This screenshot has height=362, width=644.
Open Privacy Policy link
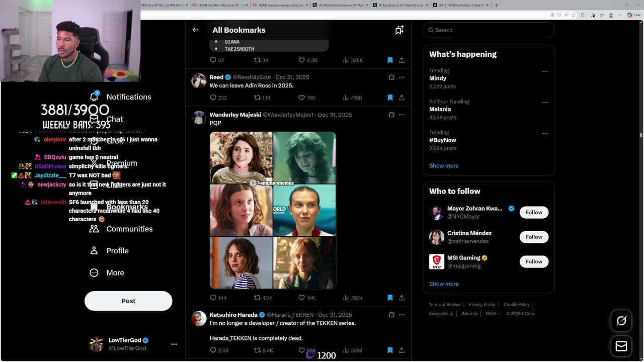(x=482, y=305)
